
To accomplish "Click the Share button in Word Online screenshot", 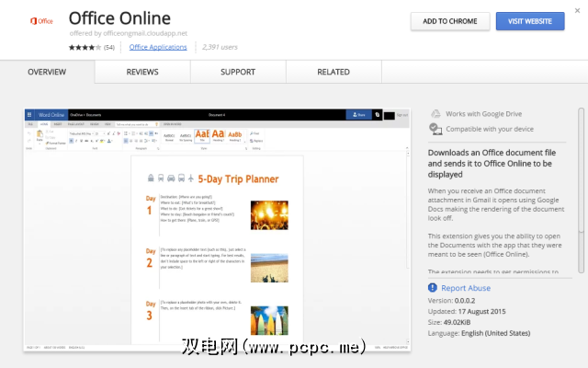I will click(358, 114).
